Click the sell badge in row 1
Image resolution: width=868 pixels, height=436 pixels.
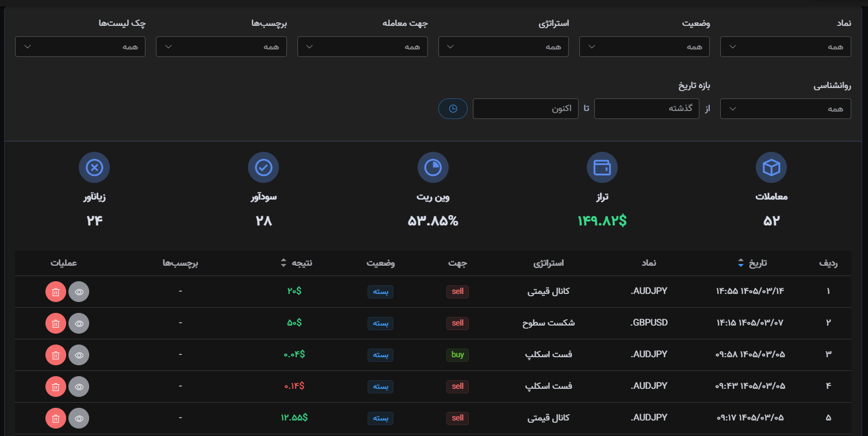(x=457, y=292)
